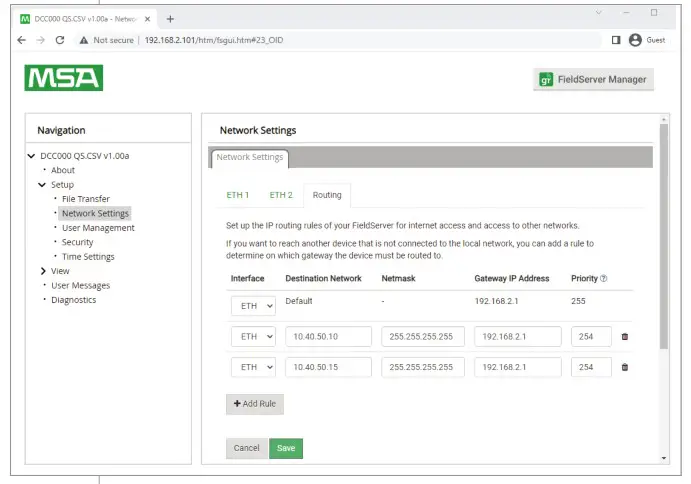Click destination network field 10.40.50.10
The width and height of the screenshot is (691, 484).
328,337
